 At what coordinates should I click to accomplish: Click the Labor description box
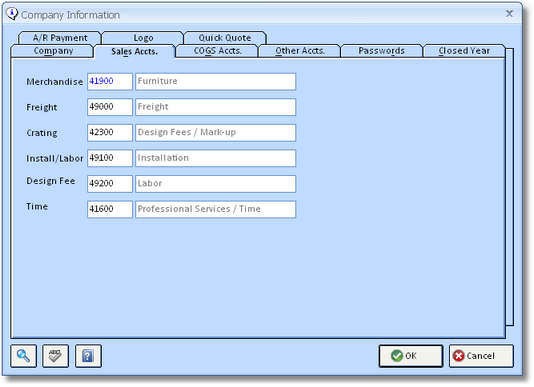coord(216,184)
